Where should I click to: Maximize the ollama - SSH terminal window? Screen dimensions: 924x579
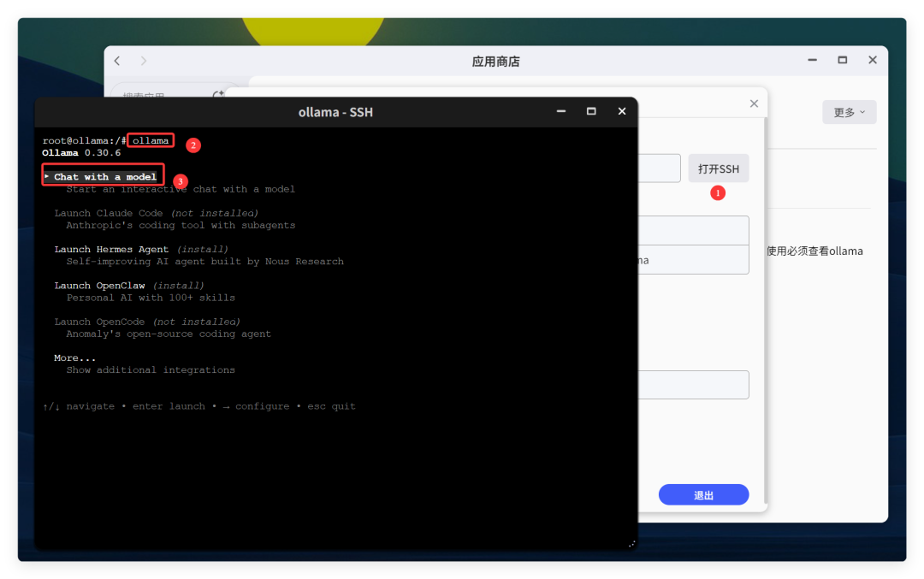tap(591, 111)
